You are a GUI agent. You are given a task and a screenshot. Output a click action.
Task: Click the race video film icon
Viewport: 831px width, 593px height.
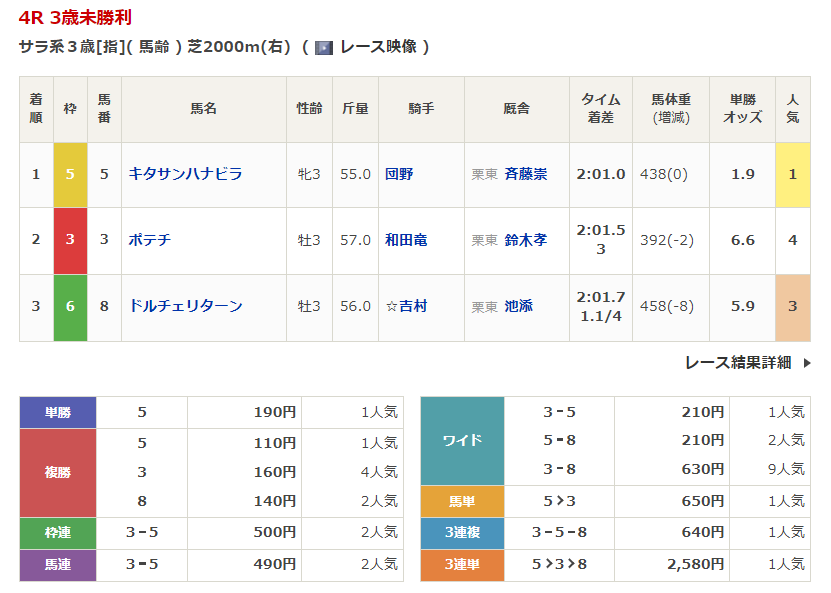(x=323, y=47)
